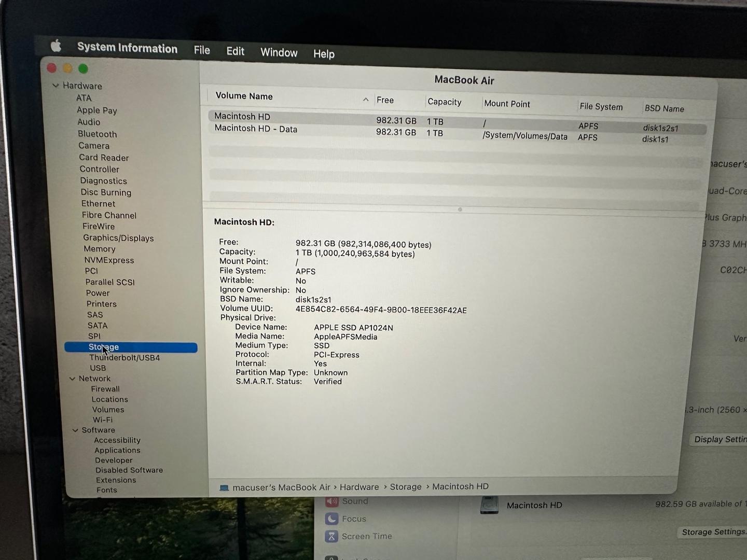
Task: Select SAS in the sidebar
Action: point(95,315)
